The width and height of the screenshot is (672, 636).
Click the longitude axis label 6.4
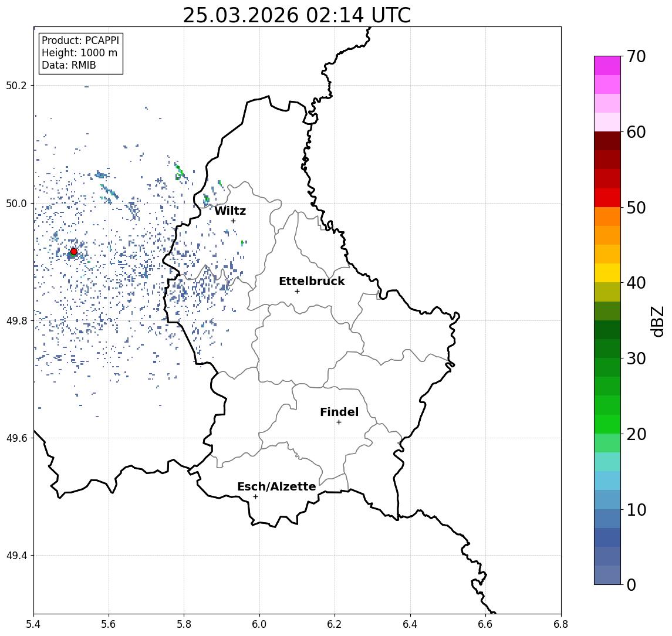coord(410,624)
